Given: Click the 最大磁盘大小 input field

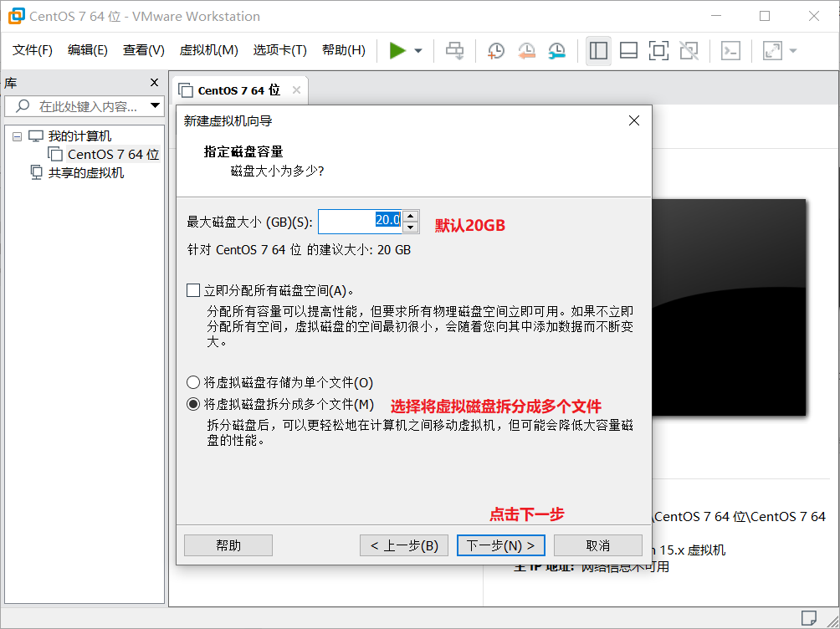Looking at the screenshot, I should pos(360,222).
